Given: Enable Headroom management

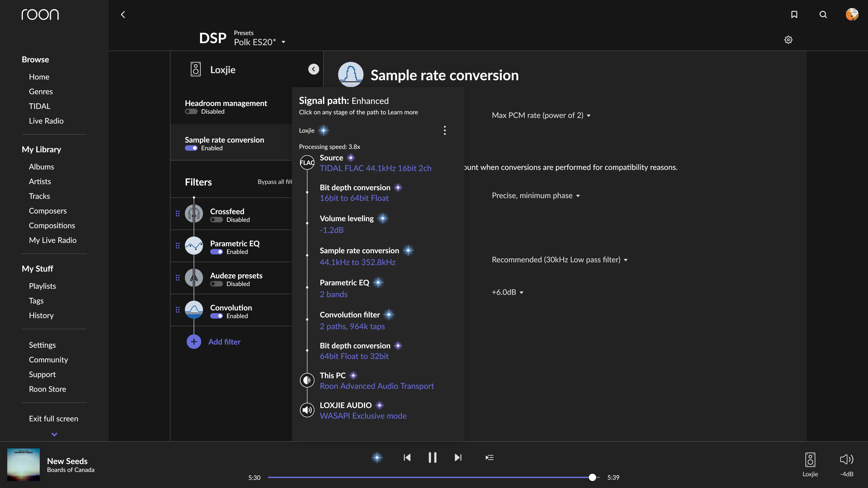Looking at the screenshot, I should coord(191,111).
